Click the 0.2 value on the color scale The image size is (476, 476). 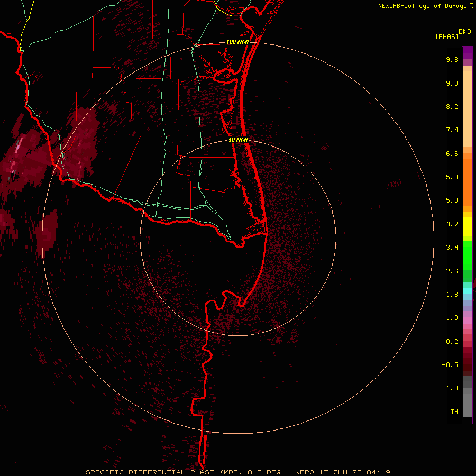pyautogui.click(x=452, y=342)
